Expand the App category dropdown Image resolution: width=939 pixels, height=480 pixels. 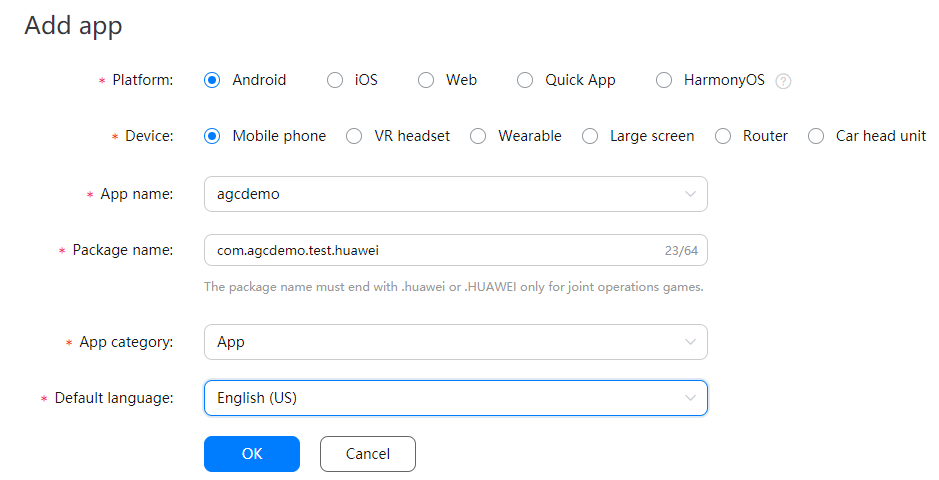(456, 342)
